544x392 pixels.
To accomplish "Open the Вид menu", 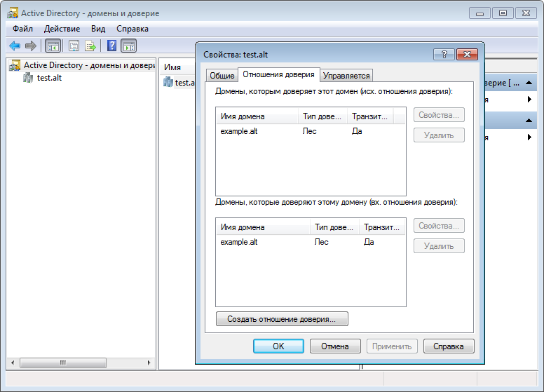I will [98, 29].
